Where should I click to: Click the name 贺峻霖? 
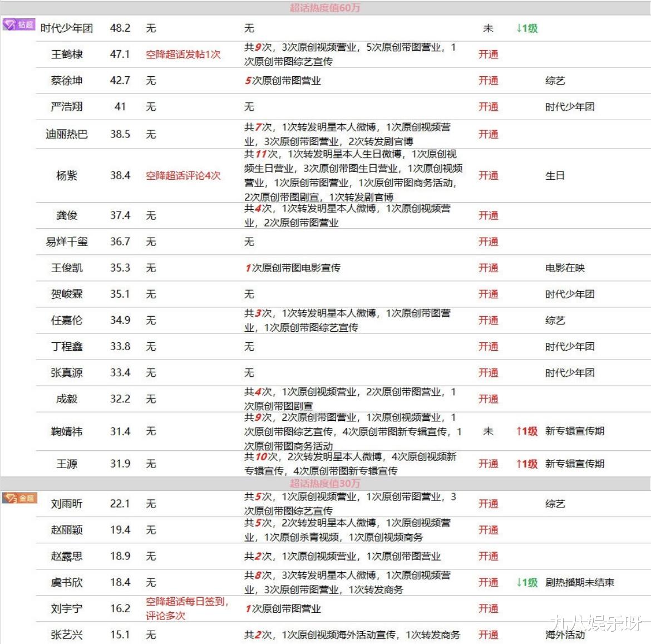66,294
